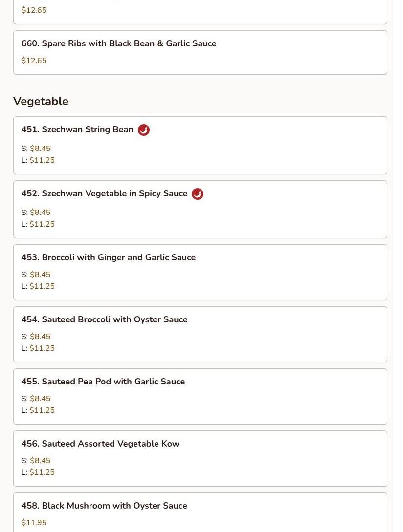This screenshot has width=403, height=532.
Task: Choose small size price of Szechwan Vegetable
Action: [40, 213]
